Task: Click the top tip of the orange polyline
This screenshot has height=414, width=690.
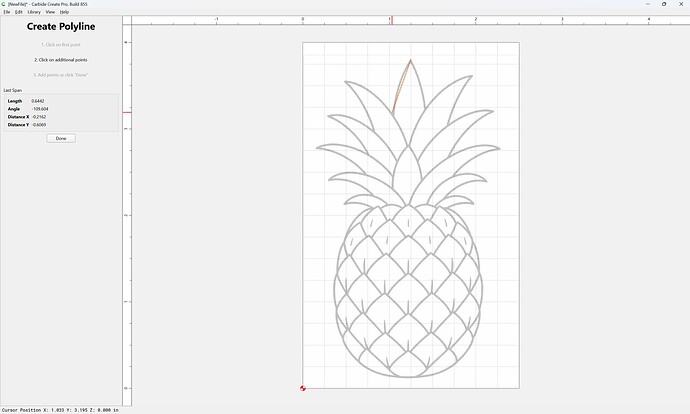Action: (x=411, y=60)
